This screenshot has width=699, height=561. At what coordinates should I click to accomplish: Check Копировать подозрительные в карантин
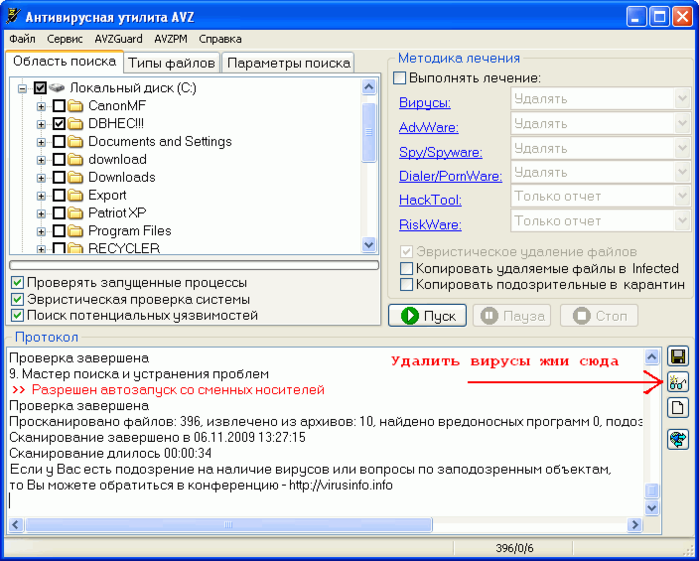pos(406,285)
